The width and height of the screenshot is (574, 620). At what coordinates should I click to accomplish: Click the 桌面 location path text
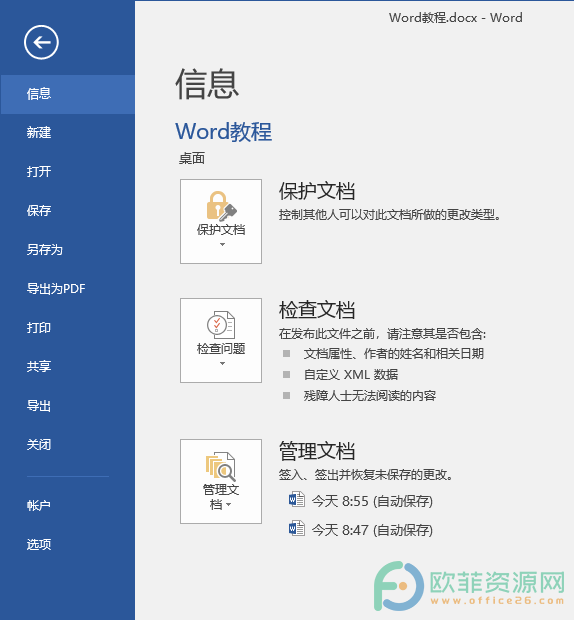(192, 159)
